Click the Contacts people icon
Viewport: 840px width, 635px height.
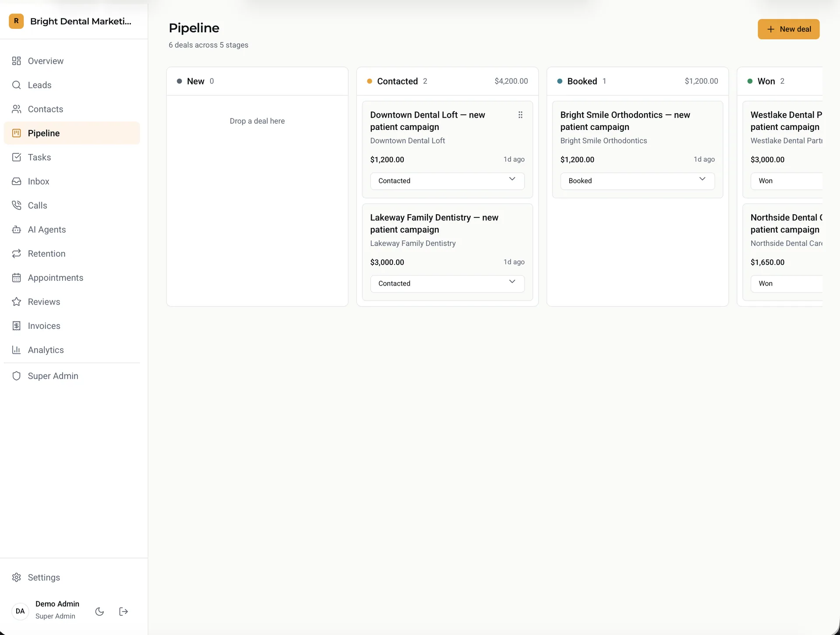click(x=17, y=109)
